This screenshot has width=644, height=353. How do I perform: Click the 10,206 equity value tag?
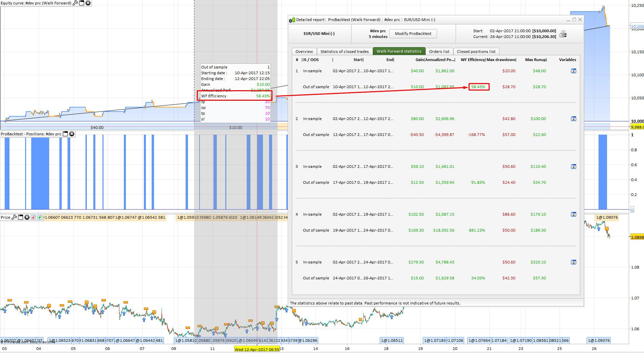coord(637,26)
